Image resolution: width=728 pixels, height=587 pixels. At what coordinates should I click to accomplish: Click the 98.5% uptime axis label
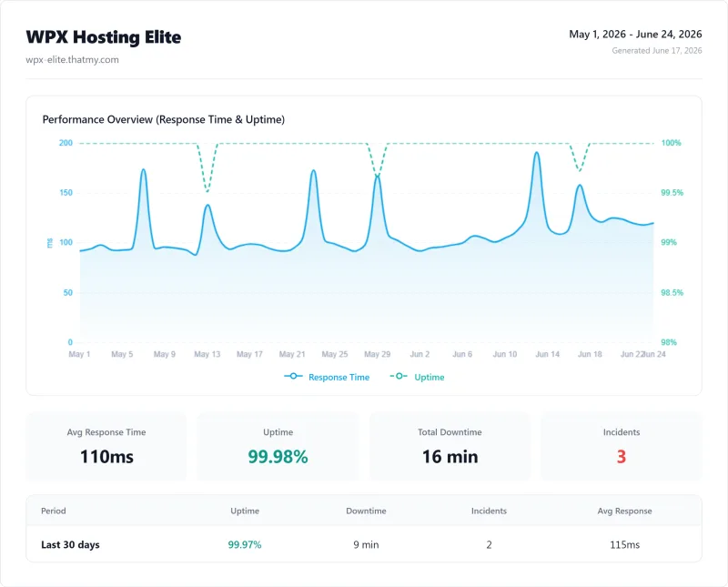(672, 292)
